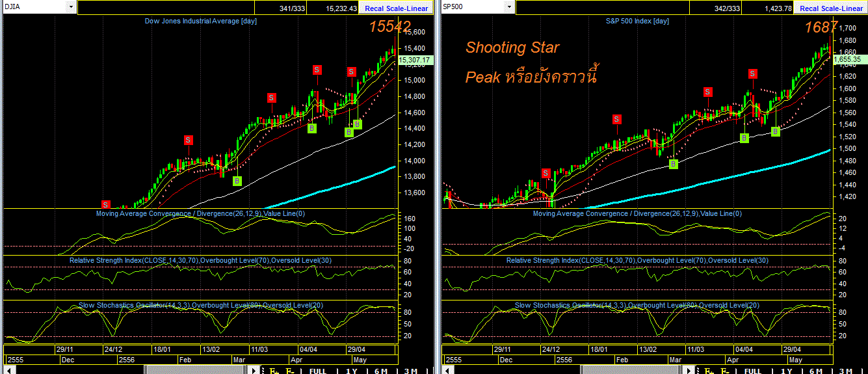Image resolution: width=868 pixels, height=374 pixels.
Task: Click the 342/333 counter in SP500 header
Action: pos(727,8)
